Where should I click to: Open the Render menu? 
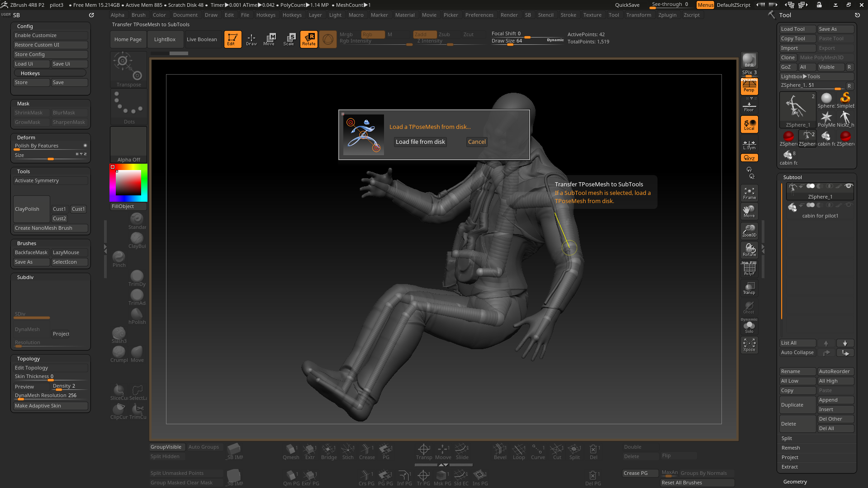(509, 15)
